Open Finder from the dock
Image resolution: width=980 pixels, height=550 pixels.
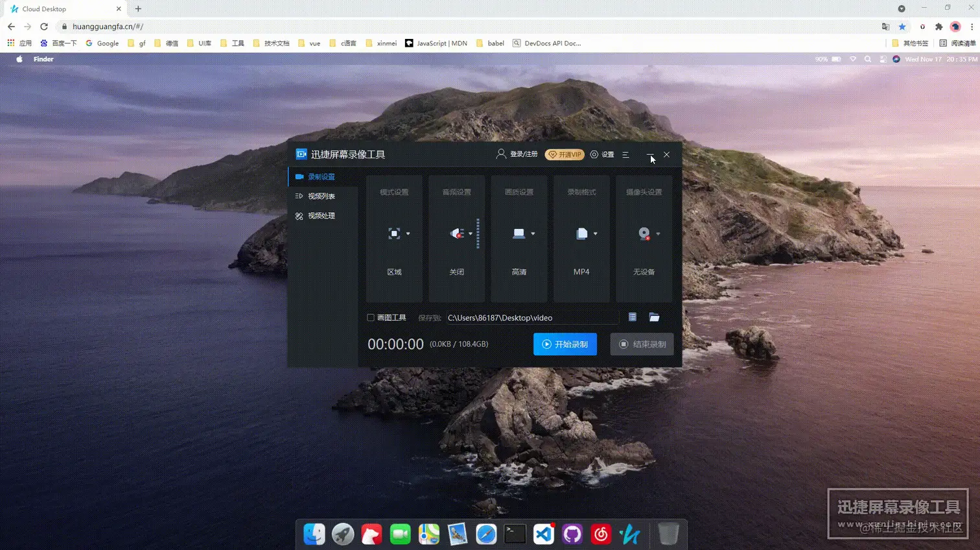[314, 534]
